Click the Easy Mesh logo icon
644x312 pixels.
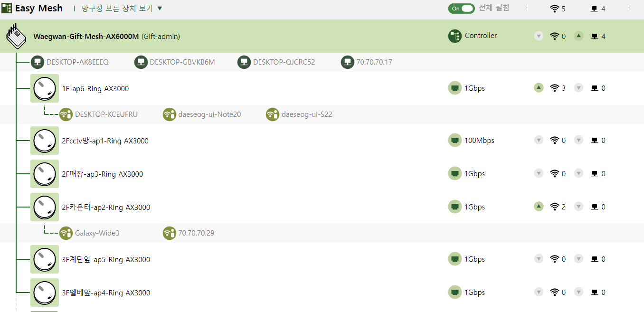[7, 8]
